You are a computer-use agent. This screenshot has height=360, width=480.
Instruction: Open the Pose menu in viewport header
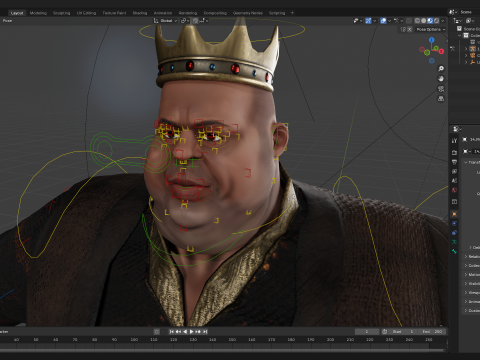point(7,21)
